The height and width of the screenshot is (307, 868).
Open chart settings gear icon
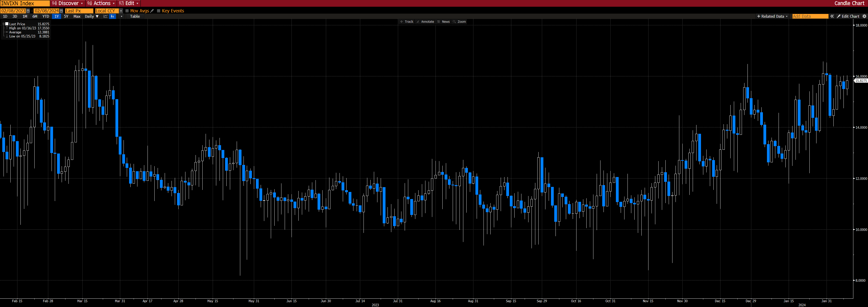(864, 16)
